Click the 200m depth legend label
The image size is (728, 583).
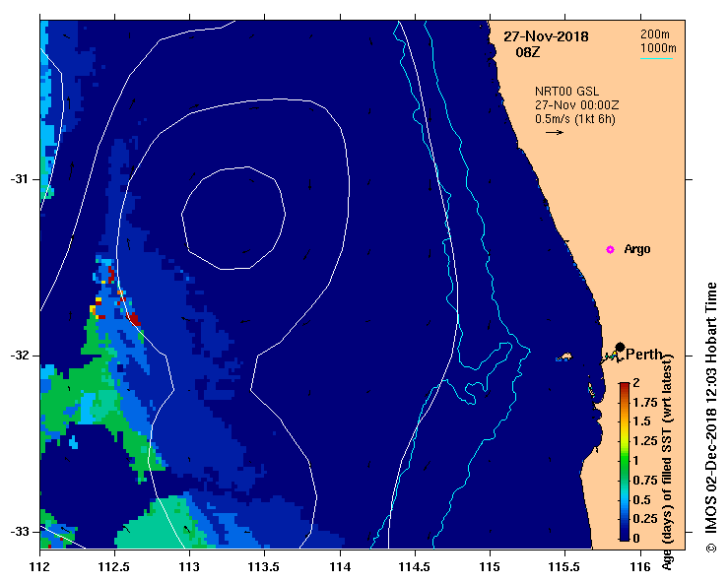pos(655,33)
